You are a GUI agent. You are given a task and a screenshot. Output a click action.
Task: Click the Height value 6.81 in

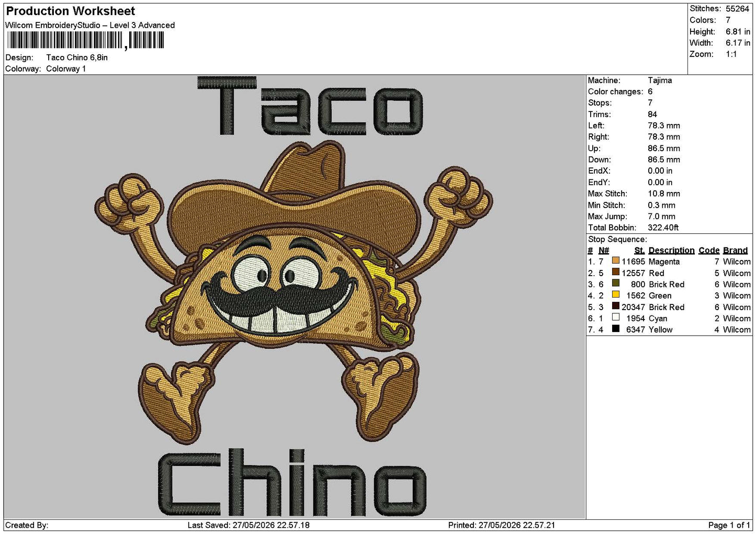738,31
